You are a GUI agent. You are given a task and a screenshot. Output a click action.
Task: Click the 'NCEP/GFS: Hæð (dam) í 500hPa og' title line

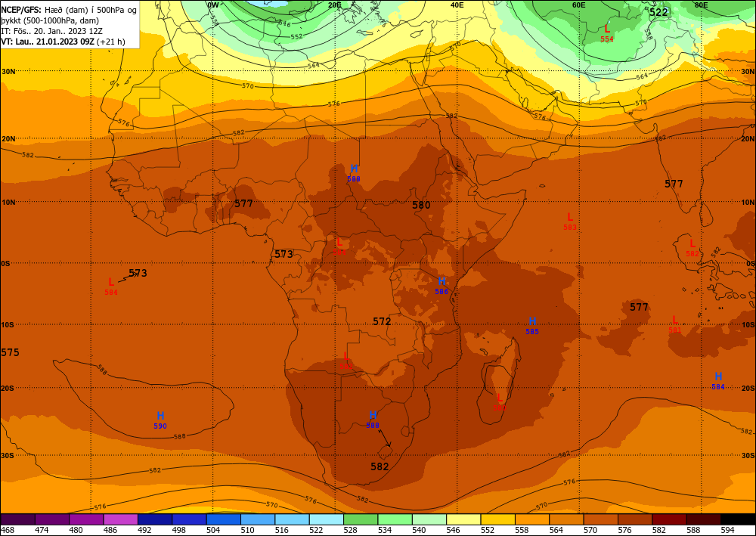69,9
